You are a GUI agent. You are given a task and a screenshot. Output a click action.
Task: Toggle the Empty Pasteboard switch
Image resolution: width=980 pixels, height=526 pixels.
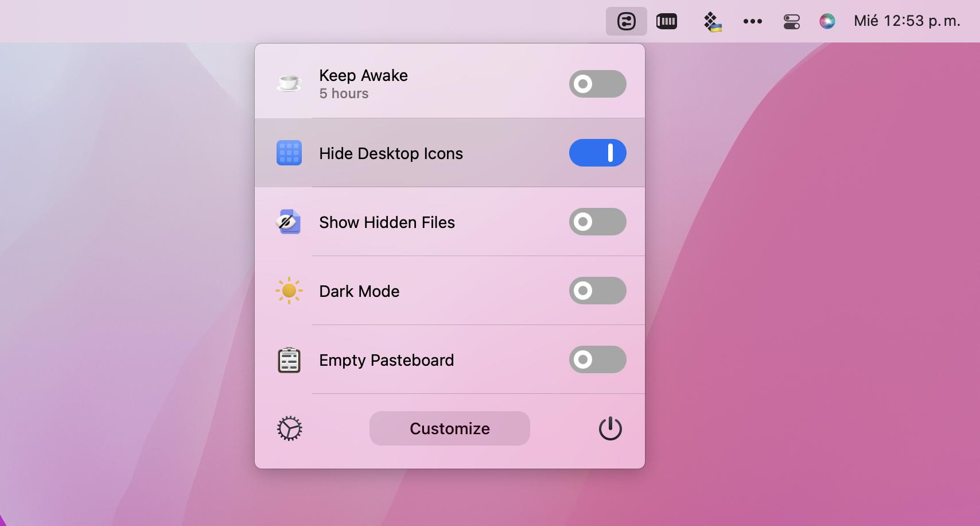597,359
